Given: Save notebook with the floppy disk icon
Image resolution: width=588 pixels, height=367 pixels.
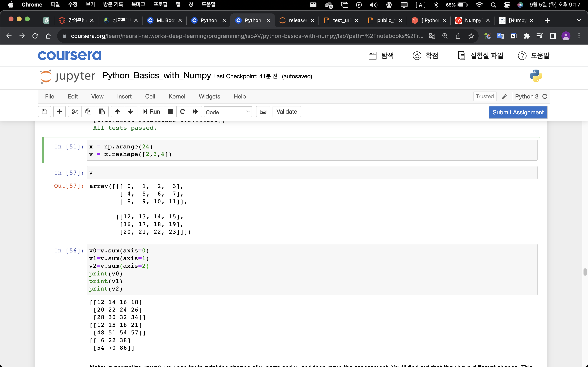Looking at the screenshot, I should pyautogui.click(x=44, y=112).
